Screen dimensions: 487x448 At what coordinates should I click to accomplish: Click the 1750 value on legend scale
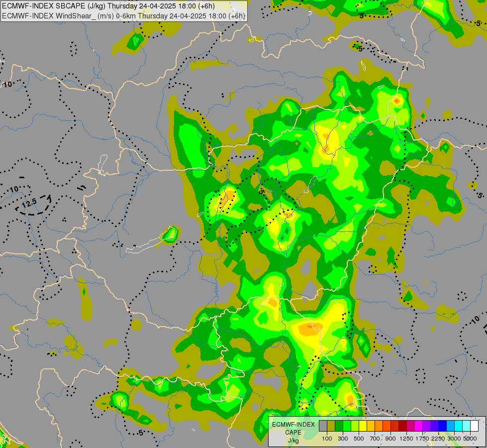[422, 439]
